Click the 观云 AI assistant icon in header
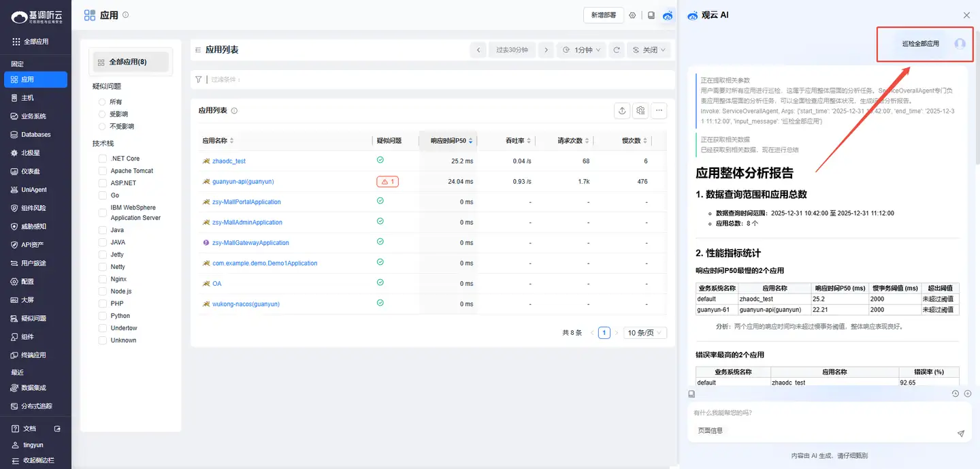Screen dimensions: 980x469 click(668, 15)
